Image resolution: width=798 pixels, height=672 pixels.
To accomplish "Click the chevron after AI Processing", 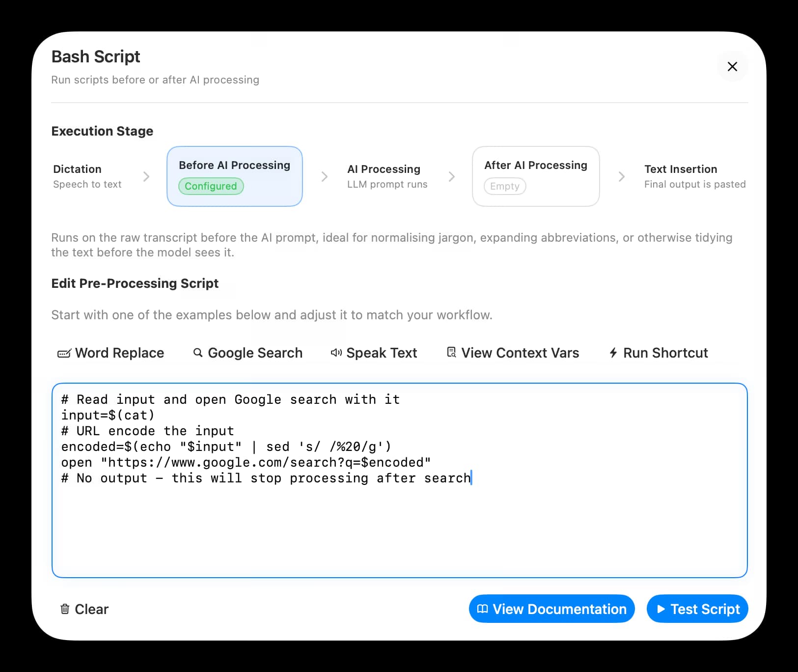I will 452,176.
